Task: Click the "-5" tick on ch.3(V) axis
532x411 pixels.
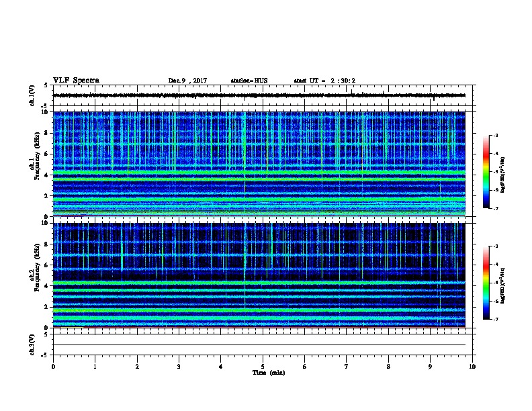Action: point(45,355)
